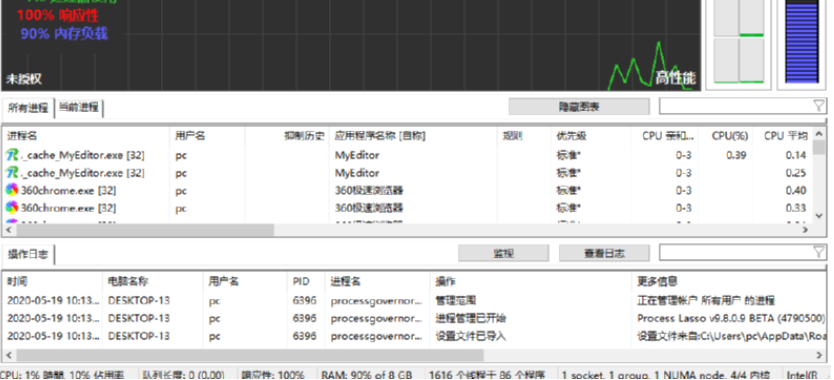Click the 规则 column header

[524, 136]
